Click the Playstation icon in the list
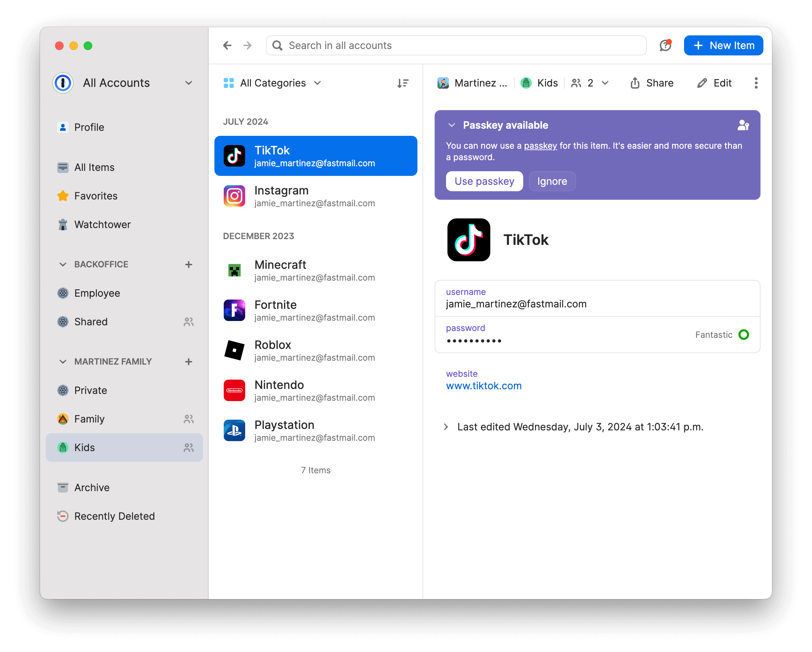Screen dimensions: 812x652 [234, 430]
